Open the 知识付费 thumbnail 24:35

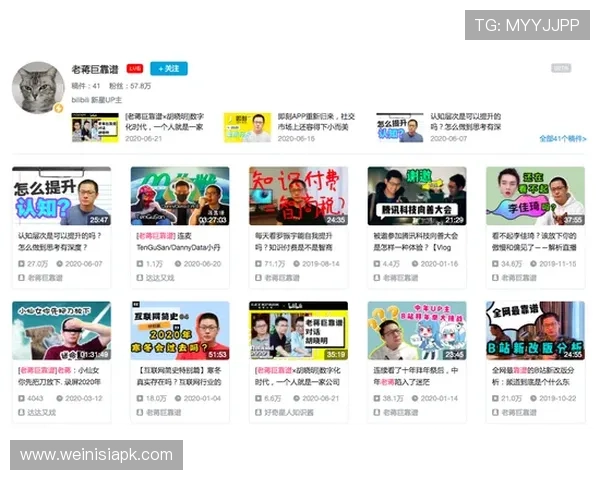click(298, 196)
